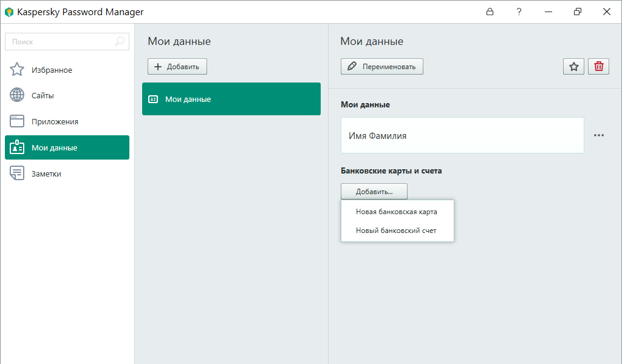Open the Имя Фамилия options via ellipsis icon
This screenshot has width=622, height=364.
pyautogui.click(x=599, y=135)
